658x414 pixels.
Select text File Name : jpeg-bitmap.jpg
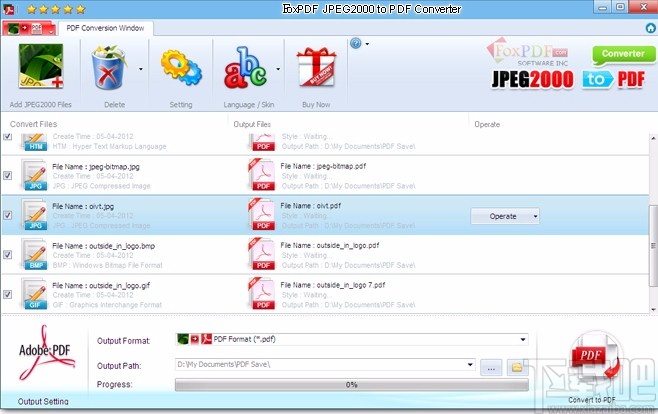96,167
